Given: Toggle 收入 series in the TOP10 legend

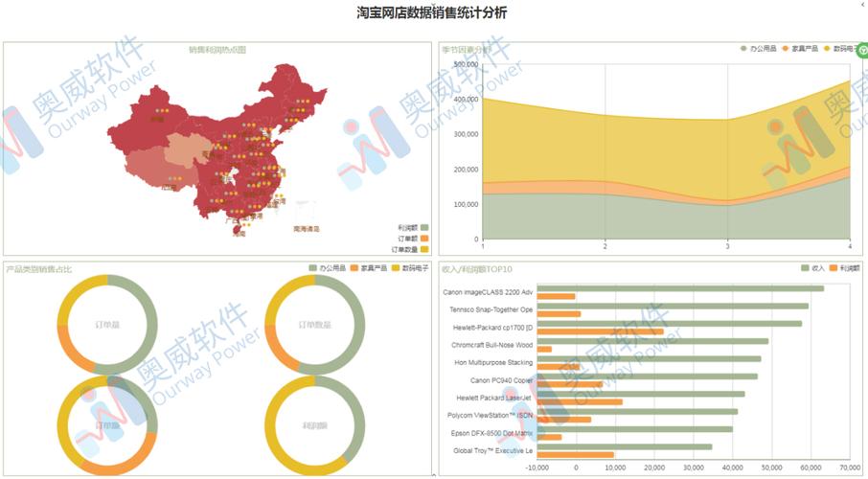Looking at the screenshot, I should (x=812, y=268).
